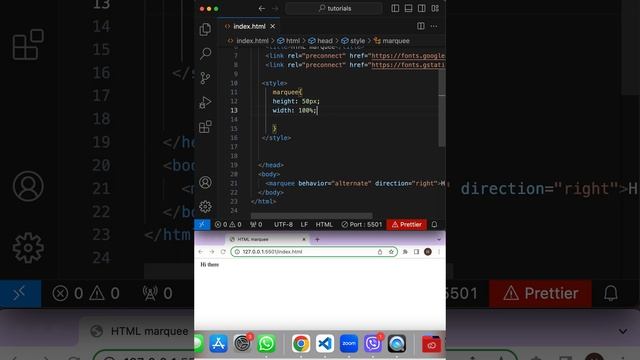Open the Manage gear in the activity bar
640x360 pixels.
205,207
